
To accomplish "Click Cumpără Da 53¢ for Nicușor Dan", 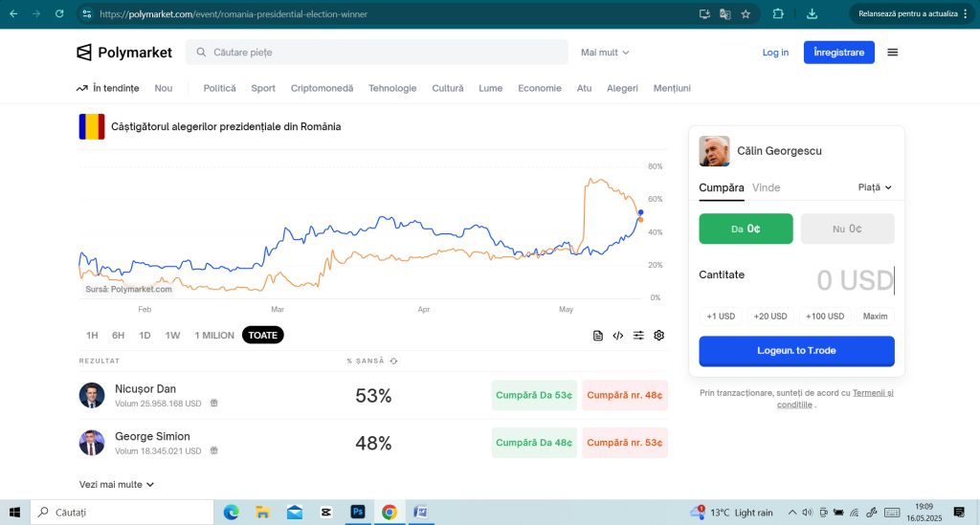I will click(534, 395).
